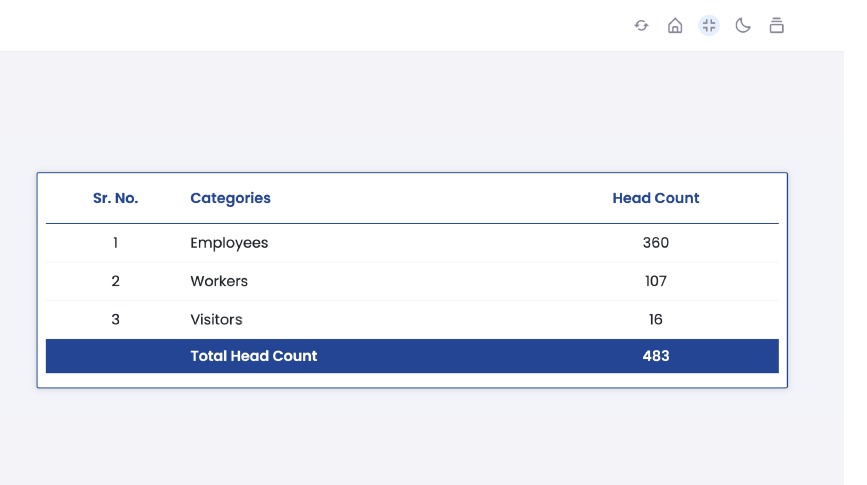Open the stacked layers icon menu
The width and height of the screenshot is (867, 485).
point(776,26)
